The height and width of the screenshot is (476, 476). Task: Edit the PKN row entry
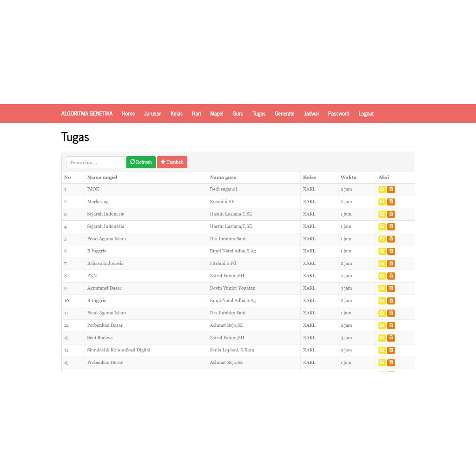pos(382,276)
